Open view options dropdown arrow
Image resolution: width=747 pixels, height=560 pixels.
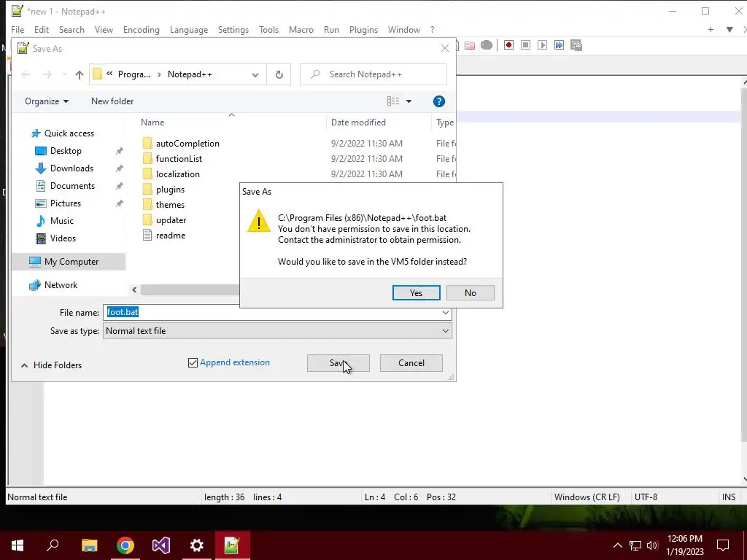[409, 101]
